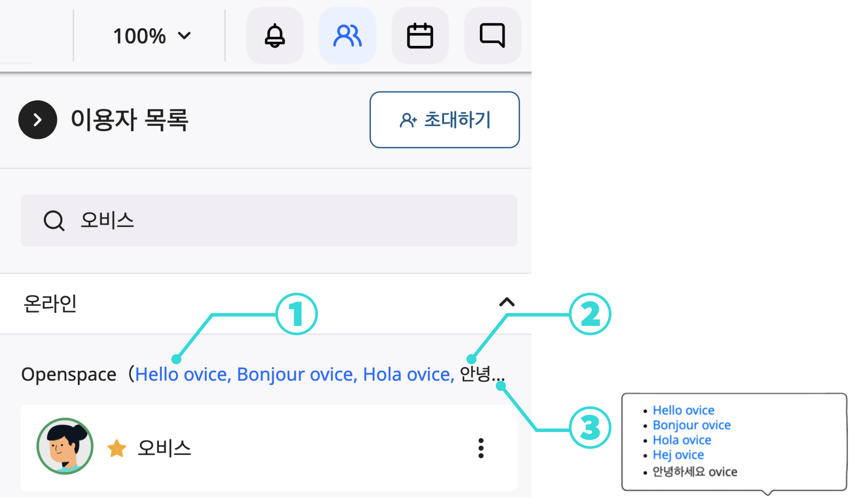This screenshot has height=504, width=856.
Task: Click the 초대하기 invite button
Action: [445, 119]
